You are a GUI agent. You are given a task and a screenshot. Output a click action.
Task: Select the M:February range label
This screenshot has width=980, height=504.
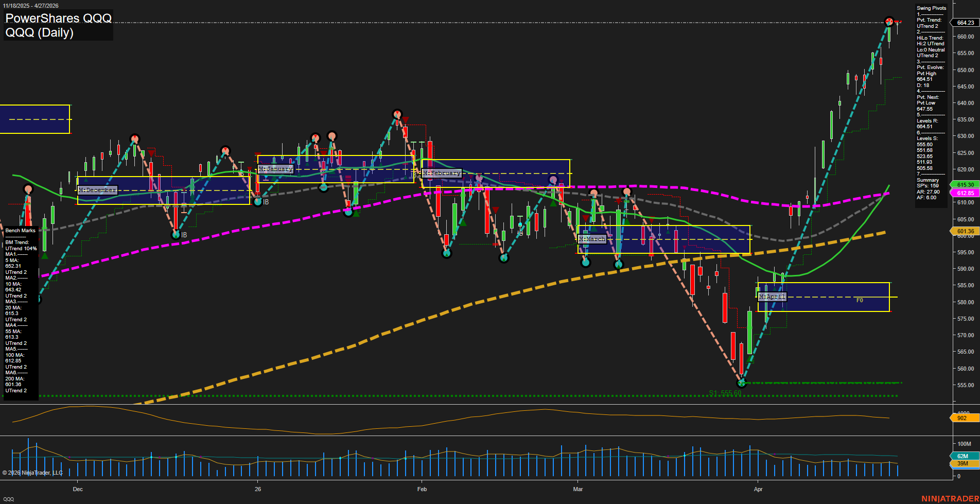pyautogui.click(x=442, y=173)
